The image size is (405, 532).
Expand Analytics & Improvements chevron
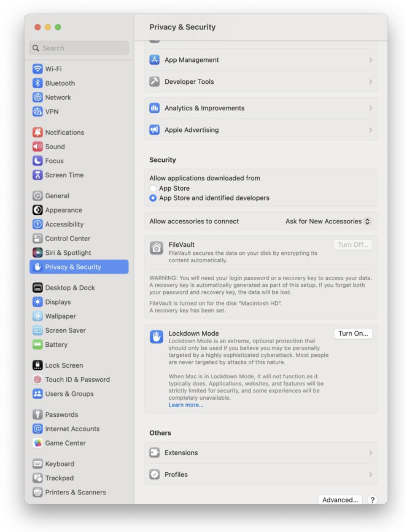coord(370,108)
